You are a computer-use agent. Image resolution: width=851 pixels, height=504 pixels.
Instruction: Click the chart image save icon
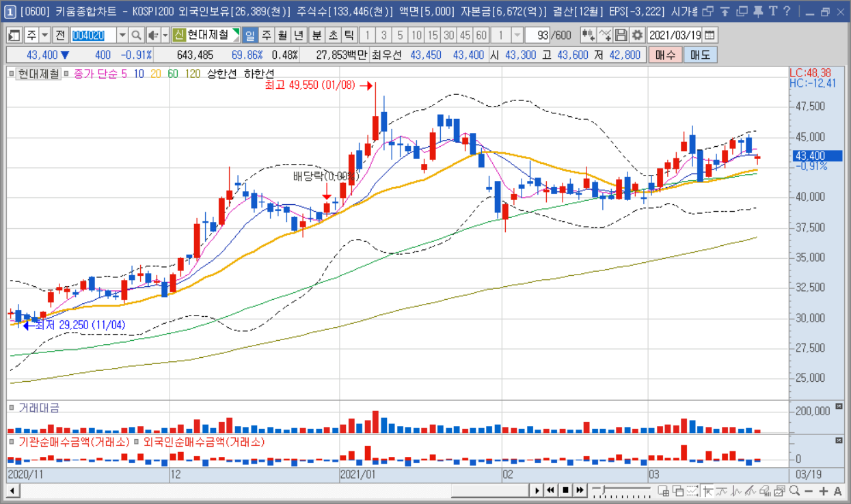pos(779,490)
